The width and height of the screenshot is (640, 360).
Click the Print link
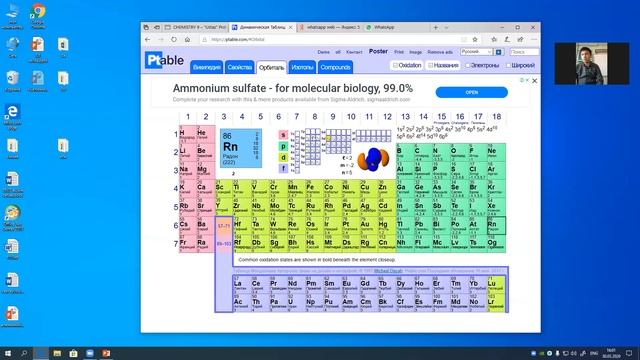399,52
